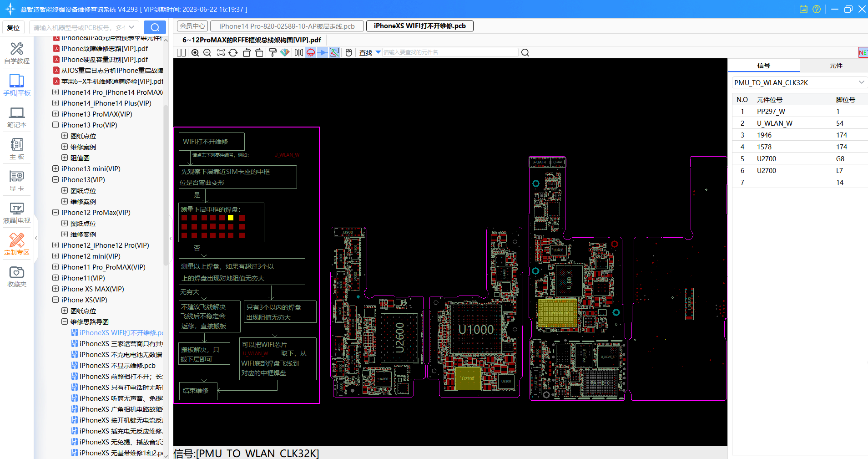This screenshot has height=459, width=868.
Task: Click the red U_WLAN_W example link
Action: [287, 155]
